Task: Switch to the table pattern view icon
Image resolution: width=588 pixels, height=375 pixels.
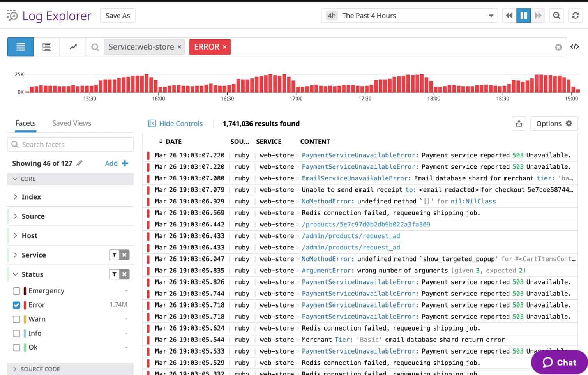Action: click(47, 47)
